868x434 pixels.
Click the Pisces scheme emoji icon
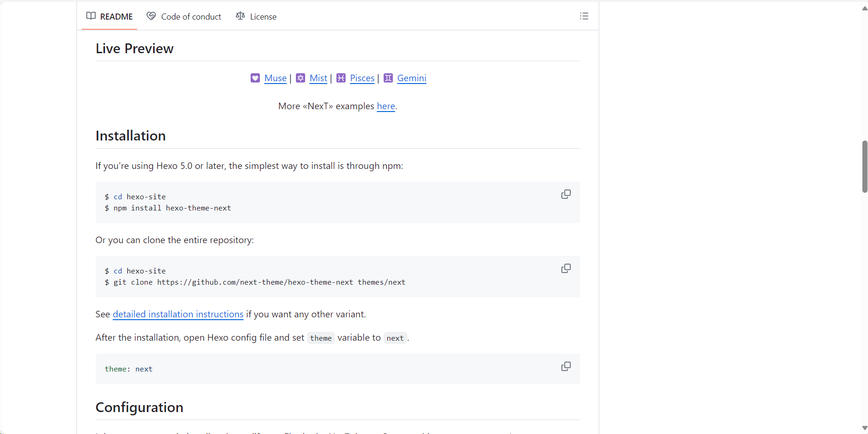tap(341, 78)
